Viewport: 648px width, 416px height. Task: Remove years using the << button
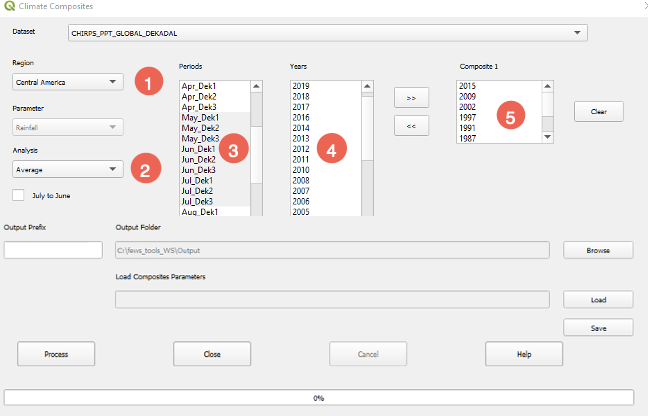[x=410, y=126]
